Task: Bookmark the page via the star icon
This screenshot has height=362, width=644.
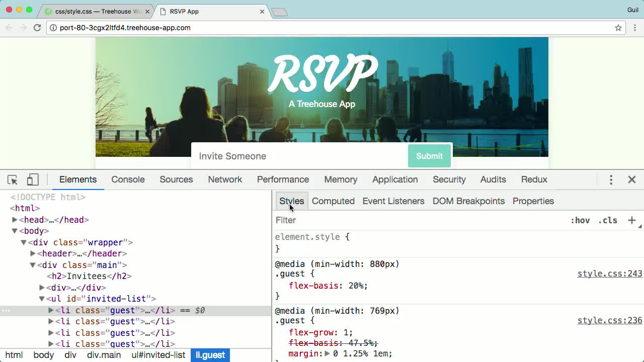Action: (618, 28)
